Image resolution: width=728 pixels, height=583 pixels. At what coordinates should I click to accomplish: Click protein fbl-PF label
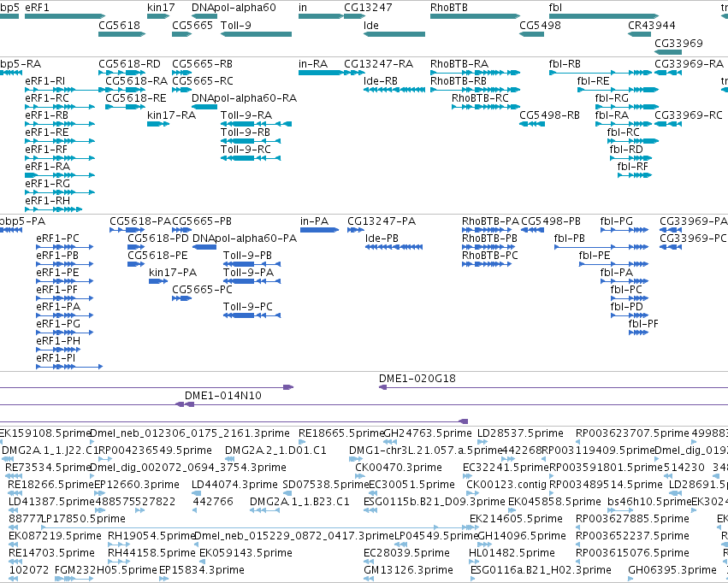point(643,324)
